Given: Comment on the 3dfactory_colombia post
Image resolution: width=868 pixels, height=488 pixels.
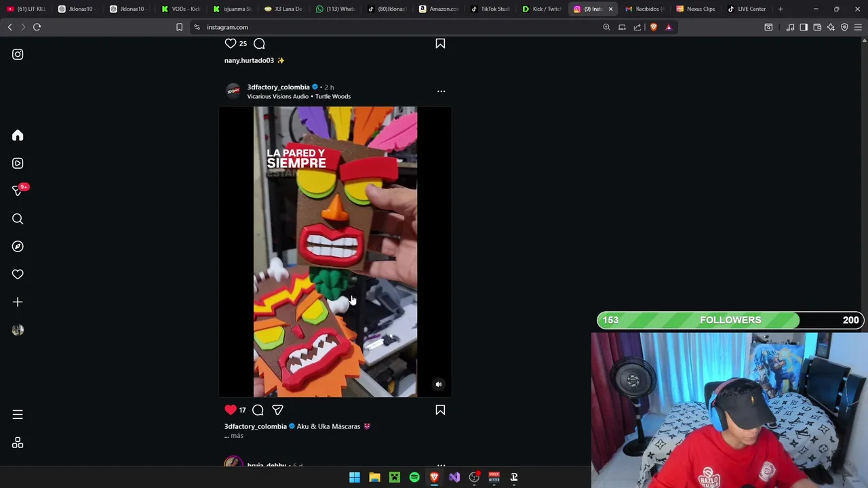Looking at the screenshot, I should (x=258, y=409).
